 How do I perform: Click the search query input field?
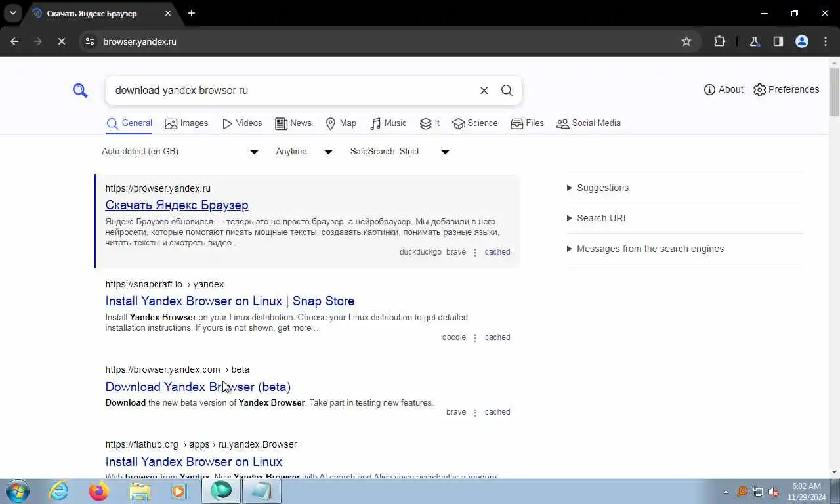pos(292,91)
